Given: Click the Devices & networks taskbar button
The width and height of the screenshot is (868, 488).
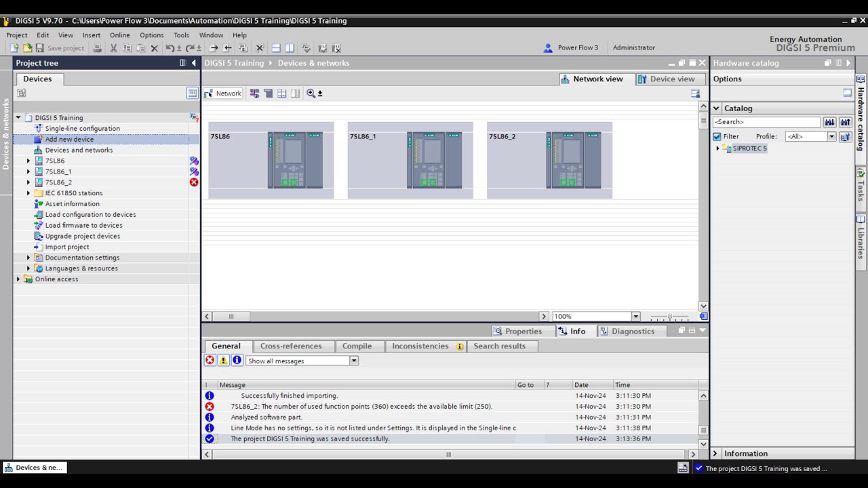Looking at the screenshot, I should [x=35, y=468].
